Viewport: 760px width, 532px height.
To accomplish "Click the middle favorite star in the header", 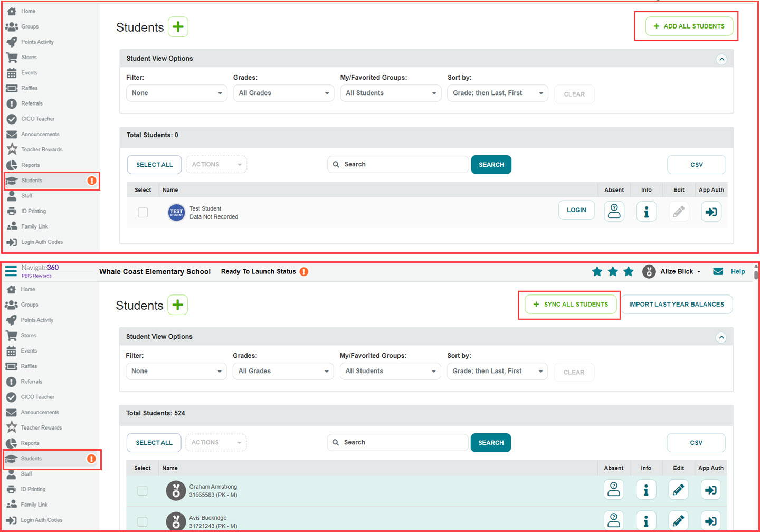I will click(x=613, y=271).
